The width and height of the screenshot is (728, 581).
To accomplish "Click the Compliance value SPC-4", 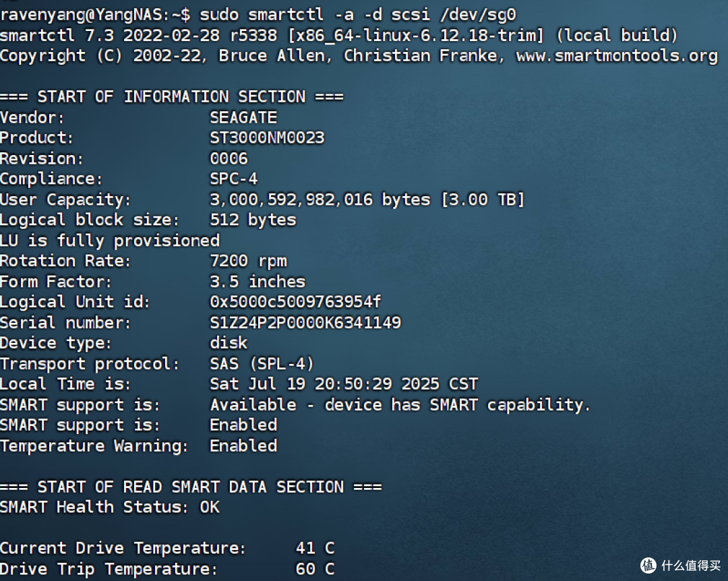I will [x=233, y=179].
